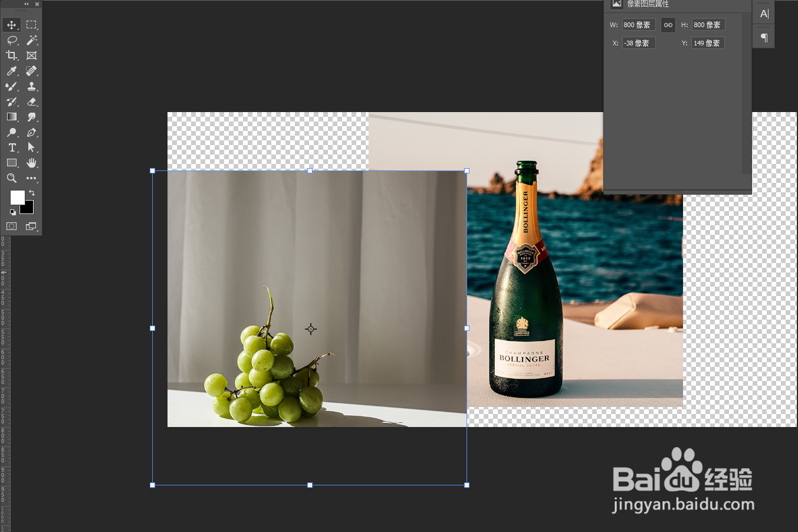Viewport: 798px width, 532px height.
Task: Click the Y position input field
Action: 708,43
